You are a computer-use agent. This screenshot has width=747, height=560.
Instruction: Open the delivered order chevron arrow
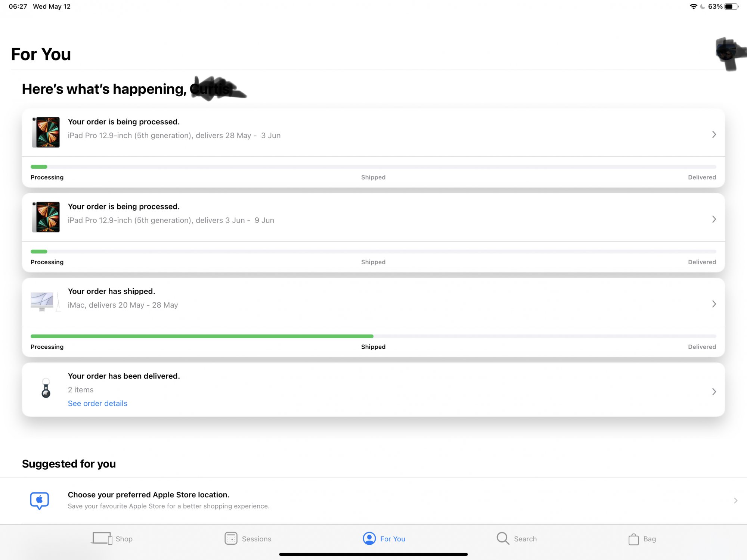(x=714, y=392)
